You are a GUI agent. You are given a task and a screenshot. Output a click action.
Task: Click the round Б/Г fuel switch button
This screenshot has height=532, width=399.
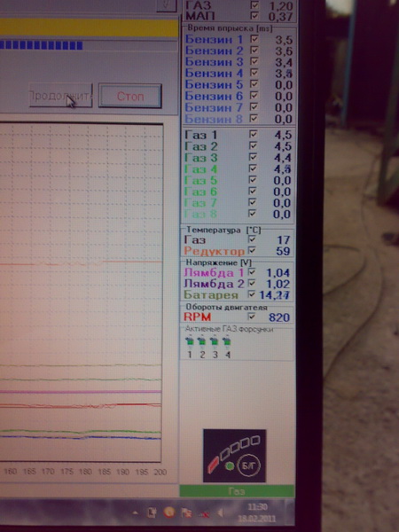click(x=249, y=465)
